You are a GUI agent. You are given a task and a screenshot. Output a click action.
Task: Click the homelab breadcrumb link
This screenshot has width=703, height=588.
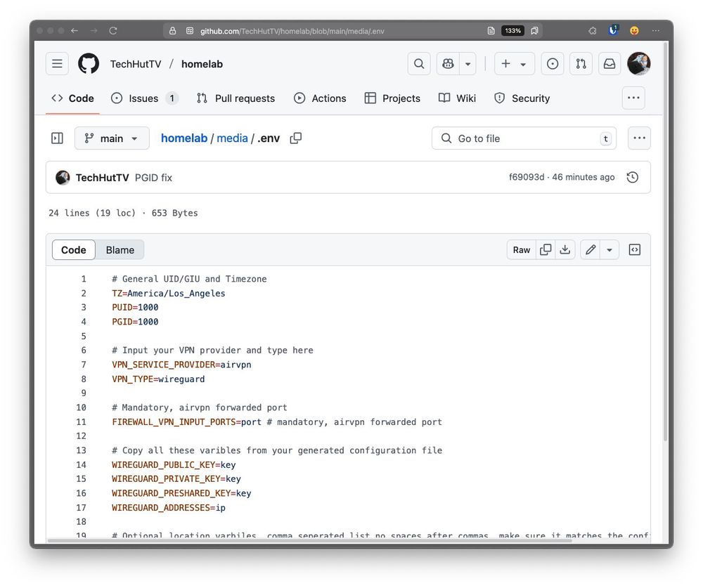point(184,138)
